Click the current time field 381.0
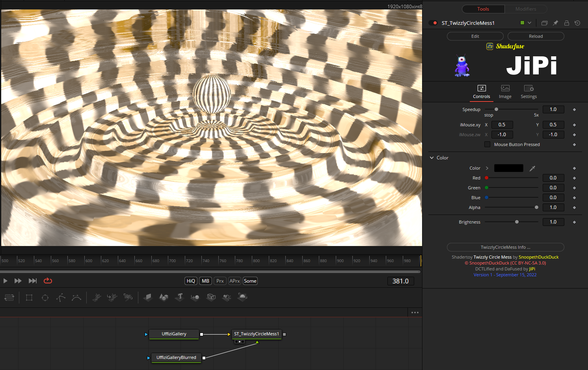Screen dimensions: 588x370 tap(400, 281)
